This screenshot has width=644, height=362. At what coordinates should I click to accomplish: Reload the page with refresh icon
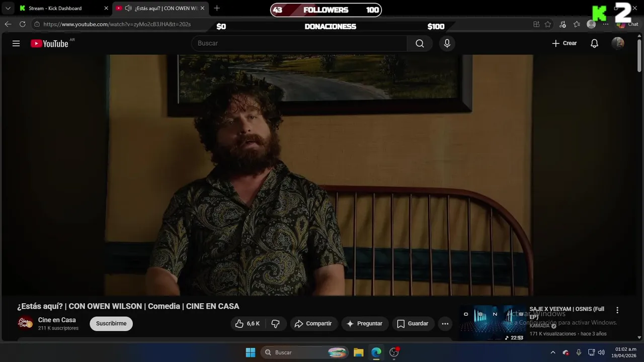point(22,24)
